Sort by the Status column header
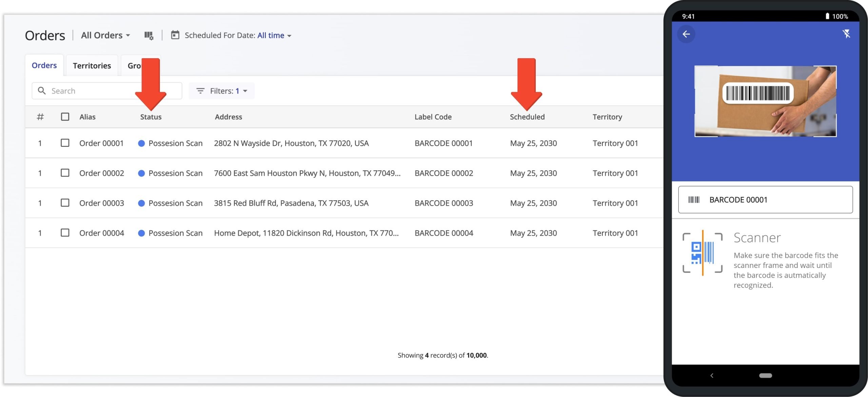This screenshot has height=397, width=868. 151,117
